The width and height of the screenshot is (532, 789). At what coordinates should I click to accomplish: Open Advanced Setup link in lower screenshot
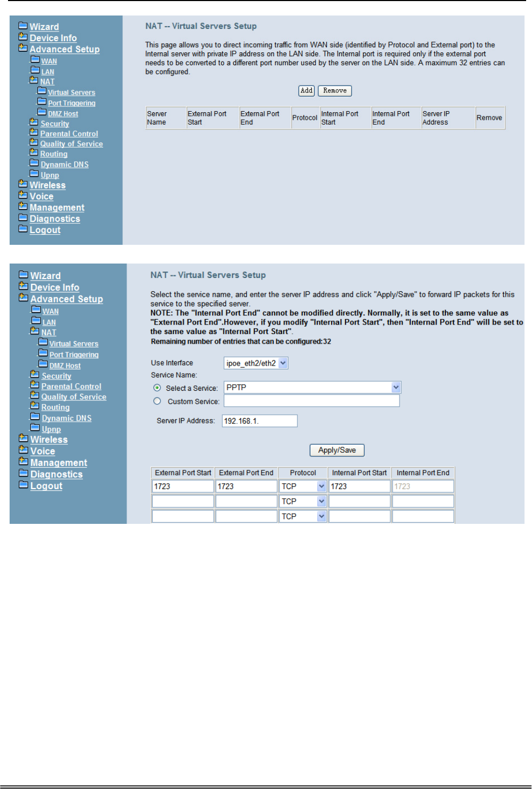[x=67, y=299]
